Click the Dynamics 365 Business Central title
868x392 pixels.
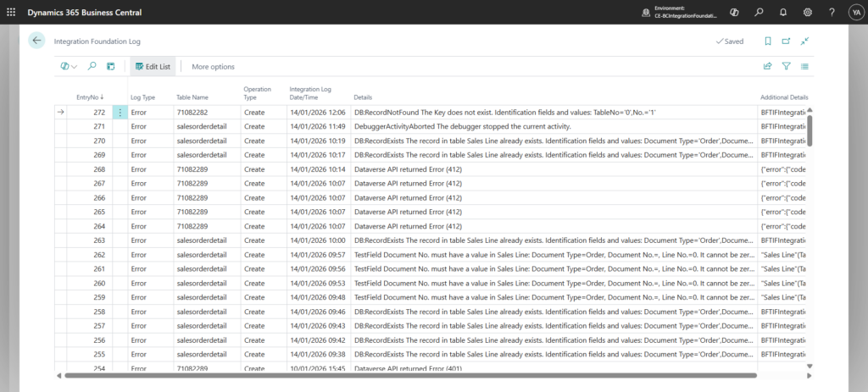[83, 12]
